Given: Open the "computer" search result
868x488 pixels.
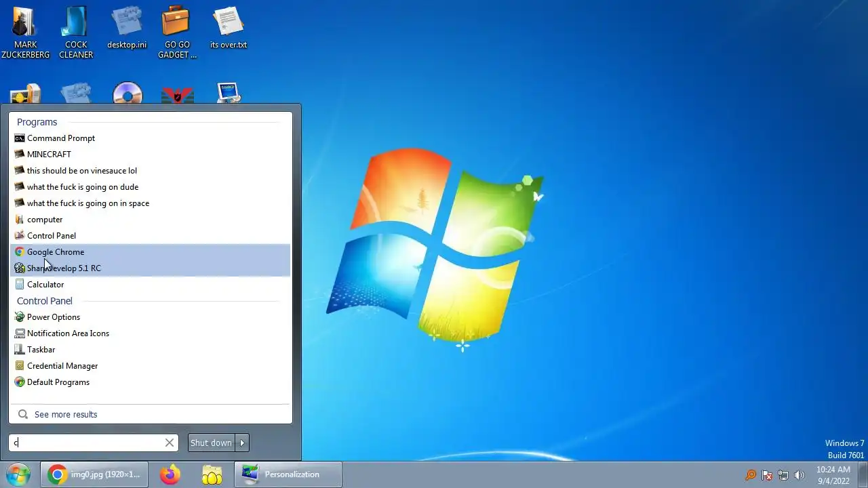Looking at the screenshot, I should [151, 220].
